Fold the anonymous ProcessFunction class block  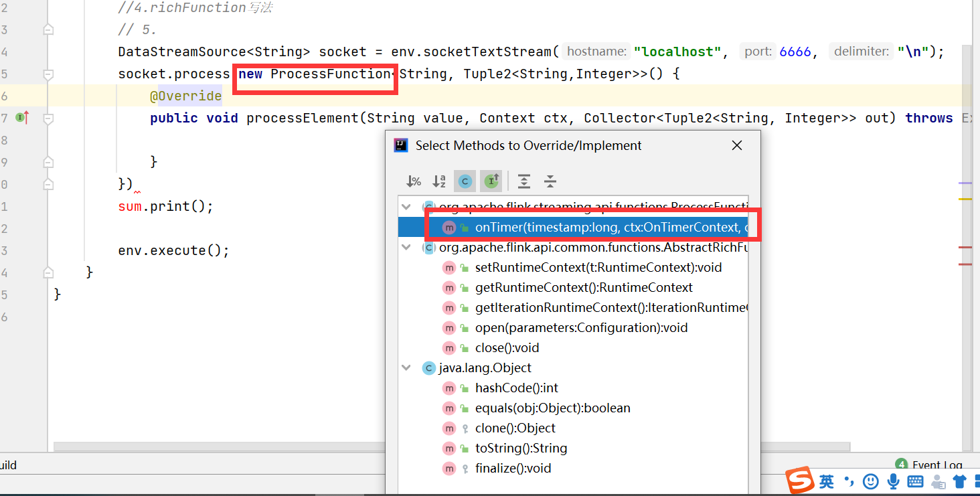(x=48, y=74)
